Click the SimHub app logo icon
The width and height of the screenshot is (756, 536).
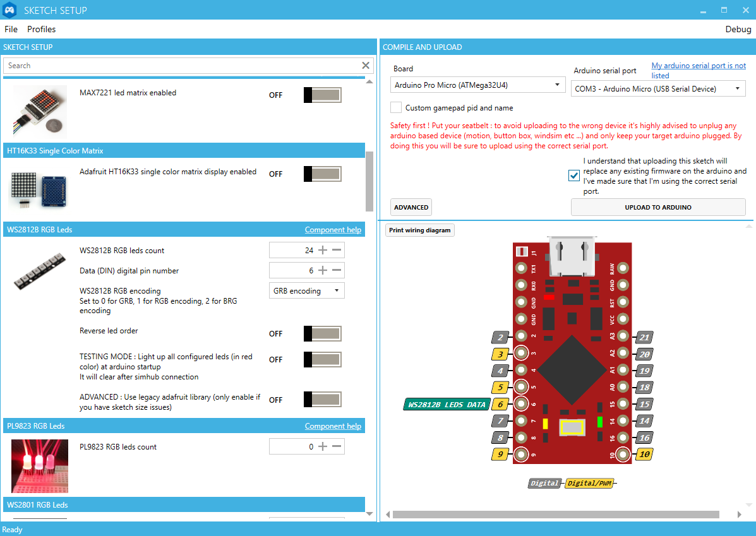click(x=10, y=10)
